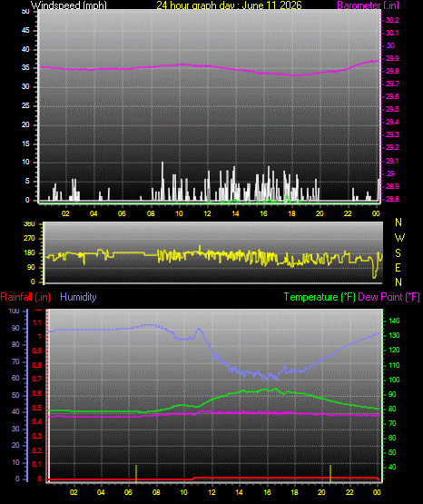Click the W compass letter
This screenshot has width=423, height=504.
[399, 238]
